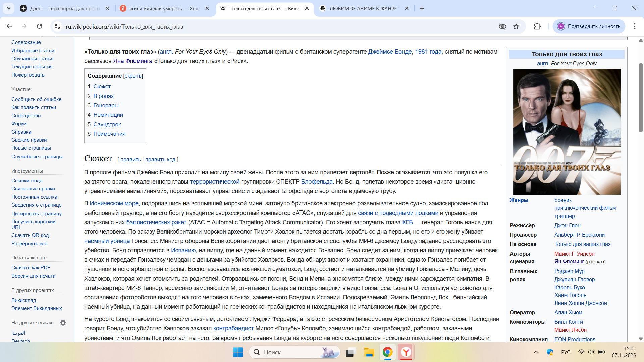Toggle the РУС keyboard language indicator
This screenshot has width=644, height=362.
565,352
